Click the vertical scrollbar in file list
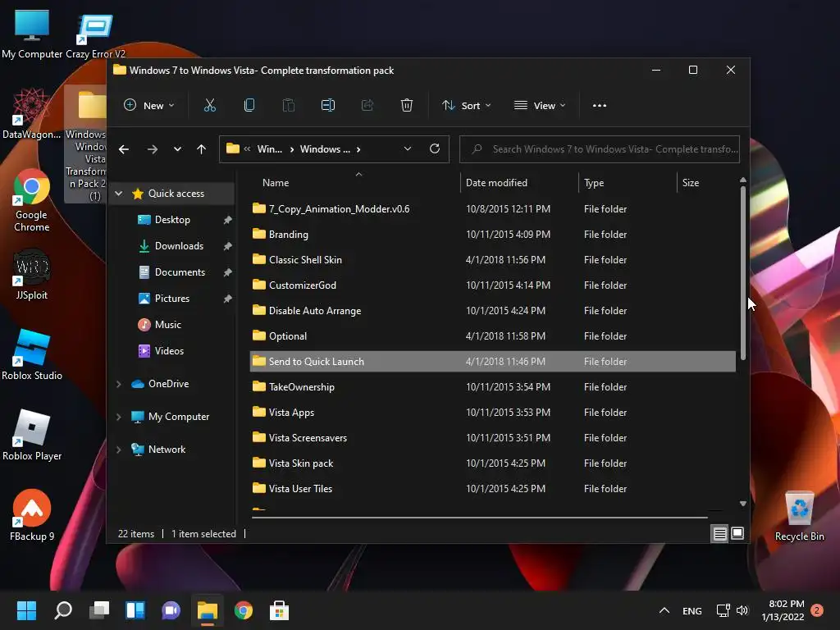Image resolution: width=840 pixels, height=630 pixels. pyautogui.click(x=743, y=273)
